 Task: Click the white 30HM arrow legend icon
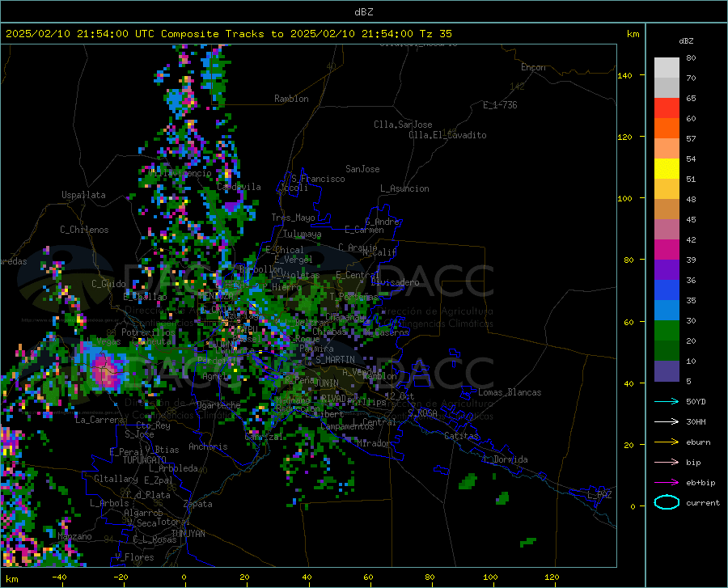tap(667, 422)
